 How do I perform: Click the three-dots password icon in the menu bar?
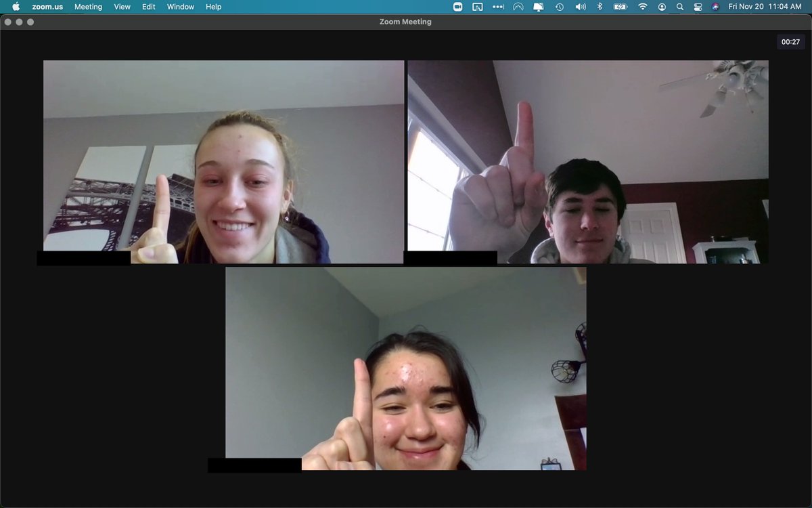(x=499, y=7)
